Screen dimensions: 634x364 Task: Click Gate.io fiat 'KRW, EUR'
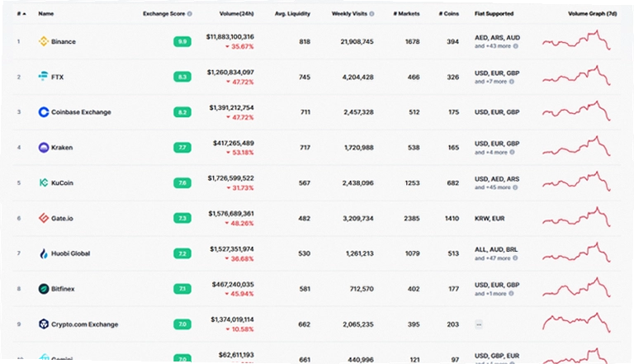point(490,219)
